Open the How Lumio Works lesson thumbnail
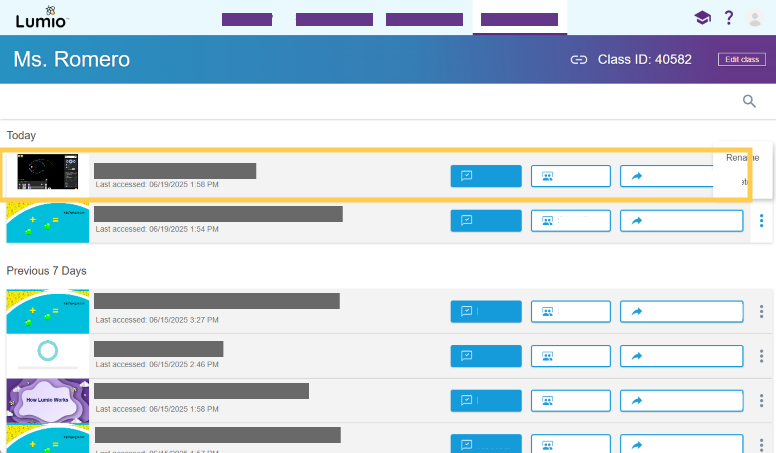The height and width of the screenshot is (453, 776). tap(48, 400)
